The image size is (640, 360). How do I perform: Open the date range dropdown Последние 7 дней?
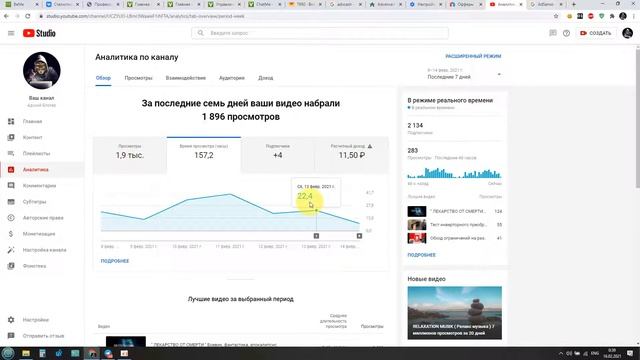464,74
